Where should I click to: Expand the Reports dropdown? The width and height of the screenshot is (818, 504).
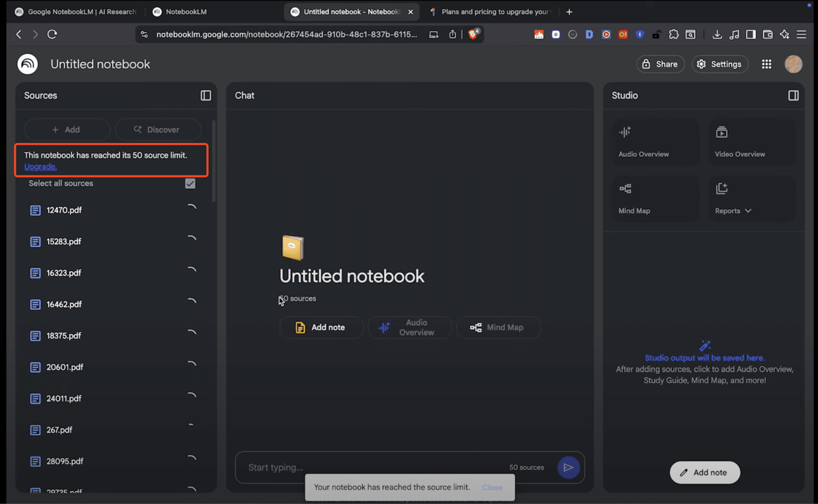click(733, 210)
